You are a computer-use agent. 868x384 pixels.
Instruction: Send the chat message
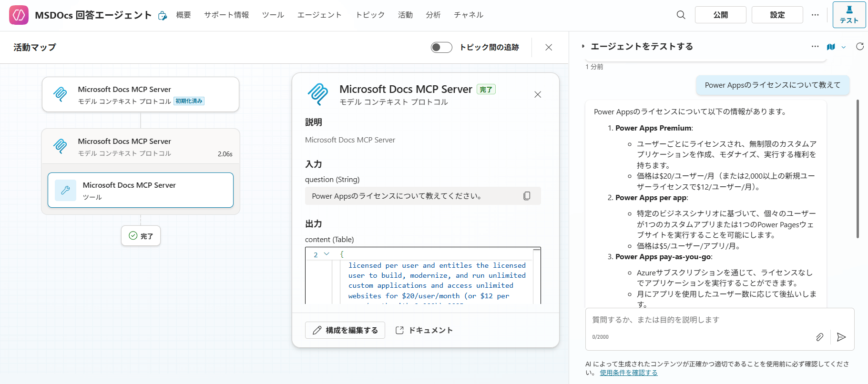(841, 337)
